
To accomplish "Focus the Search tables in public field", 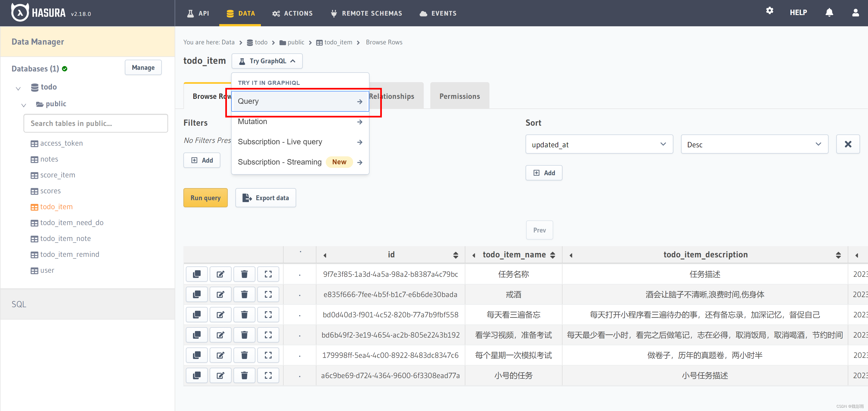I will [x=96, y=123].
